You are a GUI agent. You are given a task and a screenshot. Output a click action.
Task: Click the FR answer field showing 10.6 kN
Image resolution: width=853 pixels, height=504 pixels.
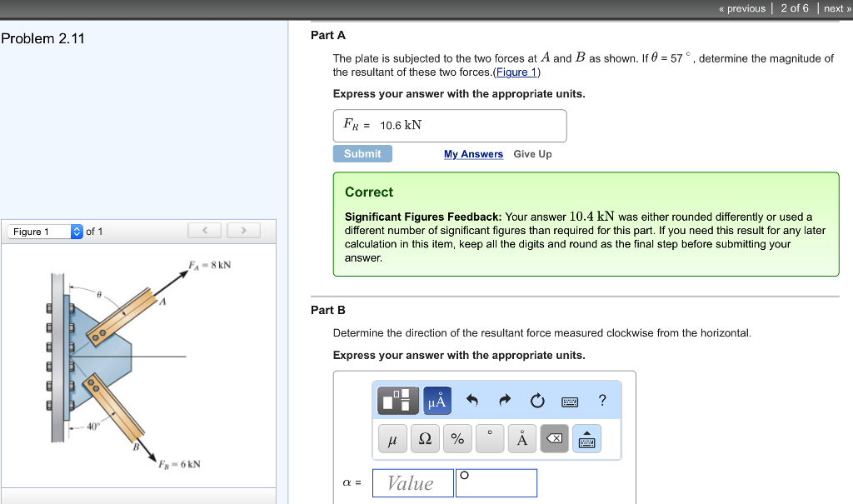tap(450, 126)
